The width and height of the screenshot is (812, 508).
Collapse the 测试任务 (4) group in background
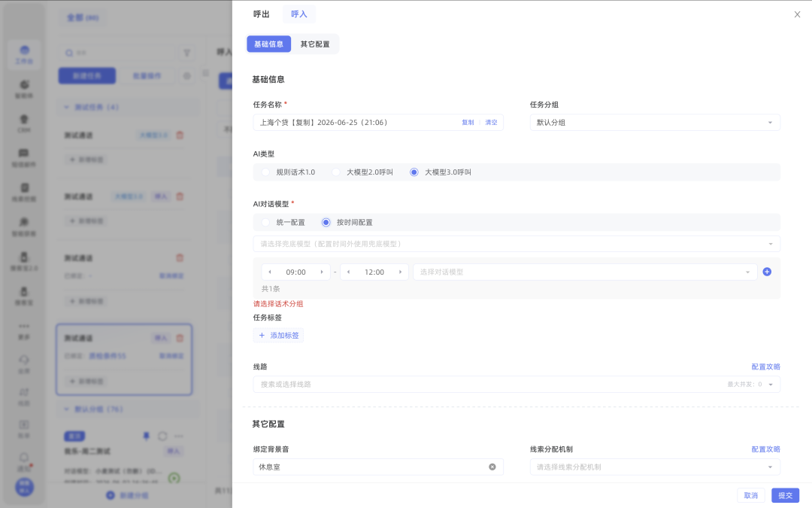[67, 107]
